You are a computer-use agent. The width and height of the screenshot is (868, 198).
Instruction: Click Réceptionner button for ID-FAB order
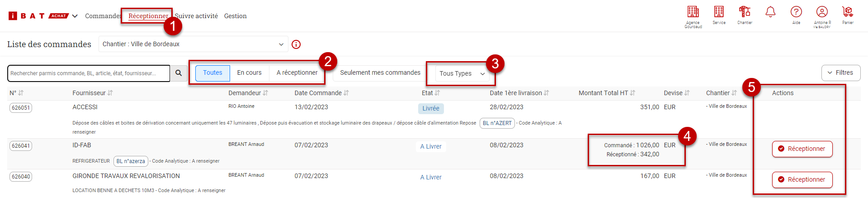[802, 149]
